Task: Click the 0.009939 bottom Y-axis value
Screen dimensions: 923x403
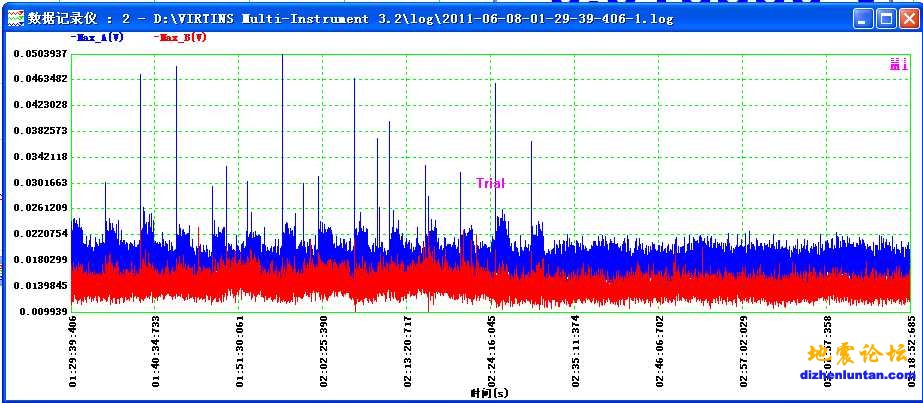Action: click(x=40, y=312)
